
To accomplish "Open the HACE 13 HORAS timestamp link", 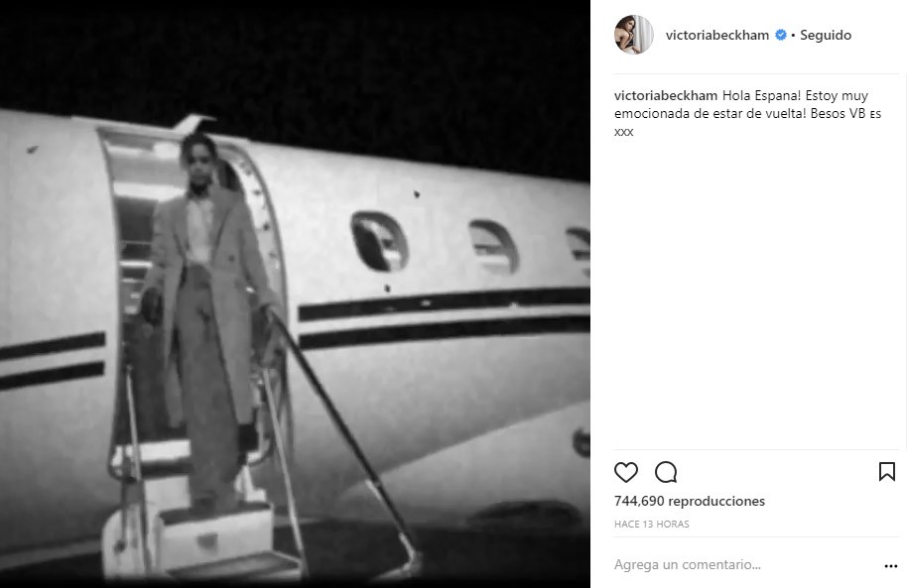I will point(652,524).
